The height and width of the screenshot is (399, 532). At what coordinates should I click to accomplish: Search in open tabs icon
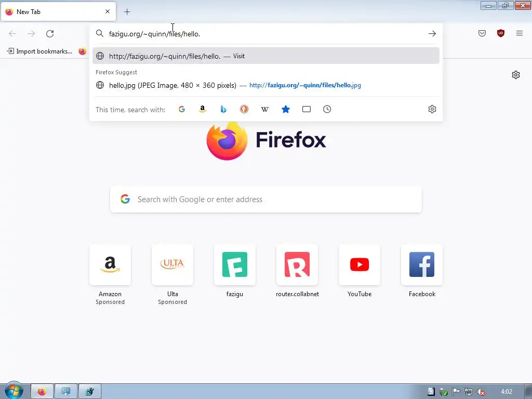pyautogui.click(x=307, y=109)
